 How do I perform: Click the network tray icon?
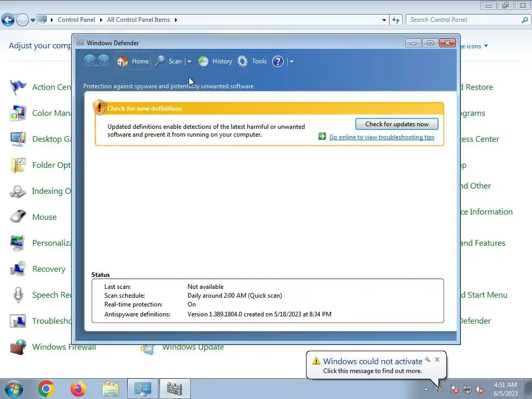coord(467,389)
